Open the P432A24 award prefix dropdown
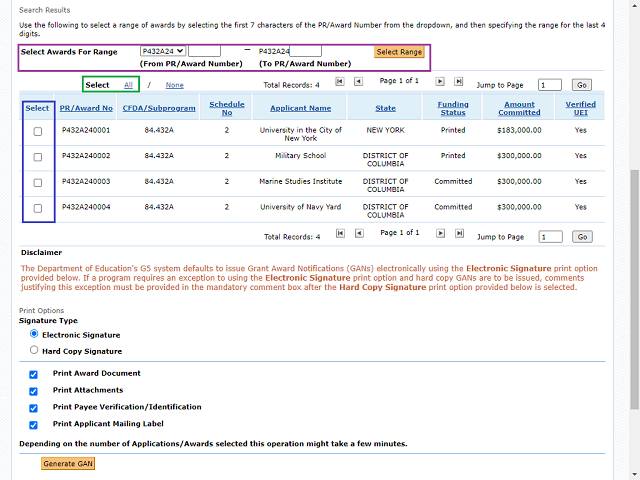Screen dimensions: 640x480 [x=162, y=51]
